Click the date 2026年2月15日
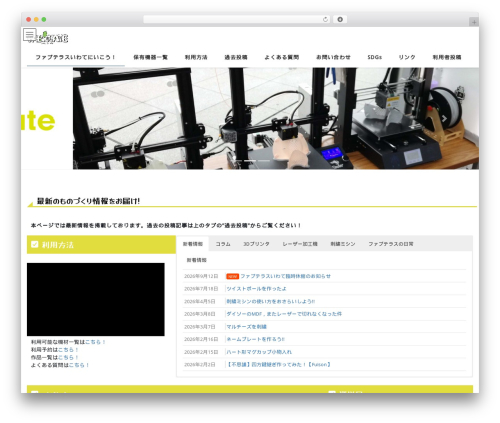The image size is (500, 423). click(x=201, y=352)
